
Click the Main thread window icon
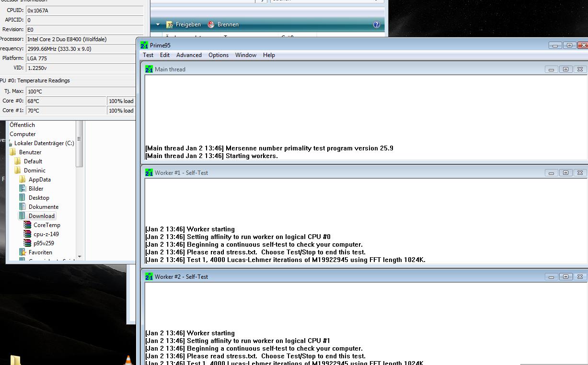(149, 69)
